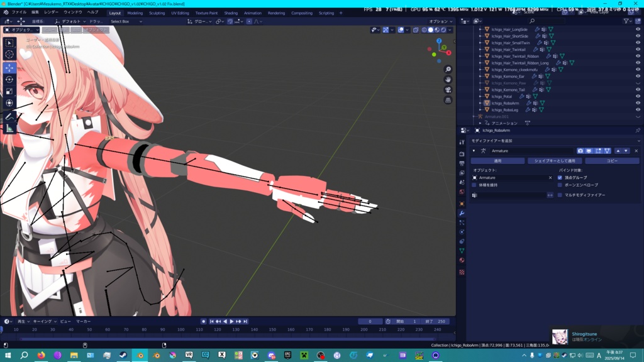Open the outliner filter funnel menu
Image resolution: width=644 pixels, height=362 pixels.
point(627,21)
